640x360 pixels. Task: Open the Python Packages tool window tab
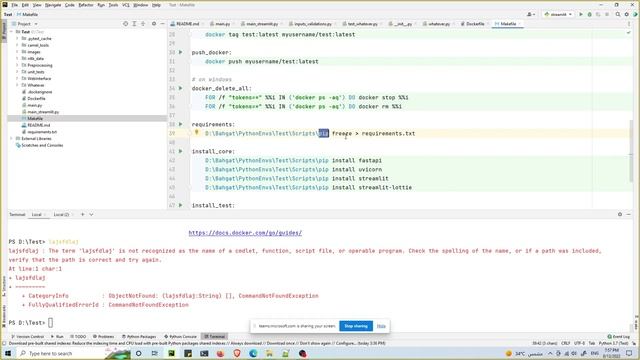tap(139, 336)
